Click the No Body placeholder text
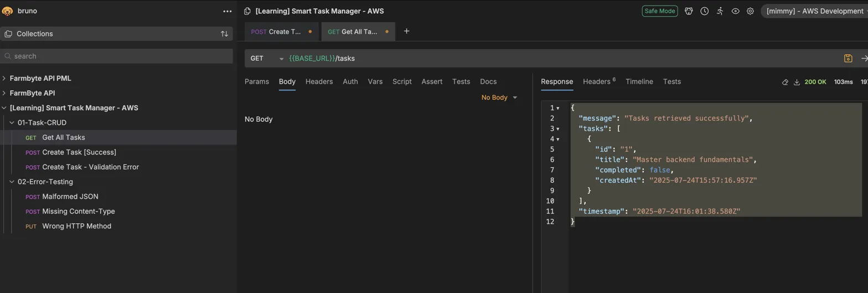Screen dimensions: 868x293 [259, 119]
